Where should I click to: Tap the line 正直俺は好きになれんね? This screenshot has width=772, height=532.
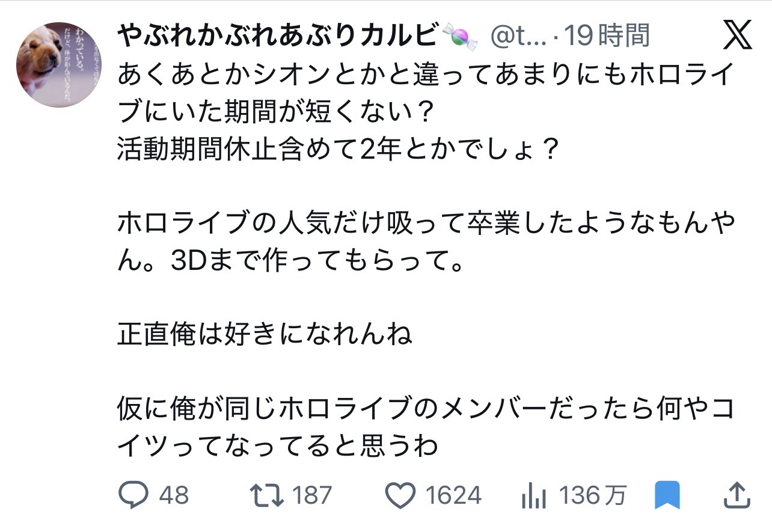265,335
